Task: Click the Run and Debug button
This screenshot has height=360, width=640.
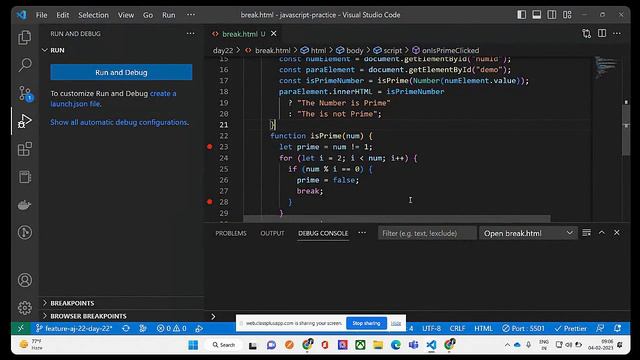Action: pos(121,72)
